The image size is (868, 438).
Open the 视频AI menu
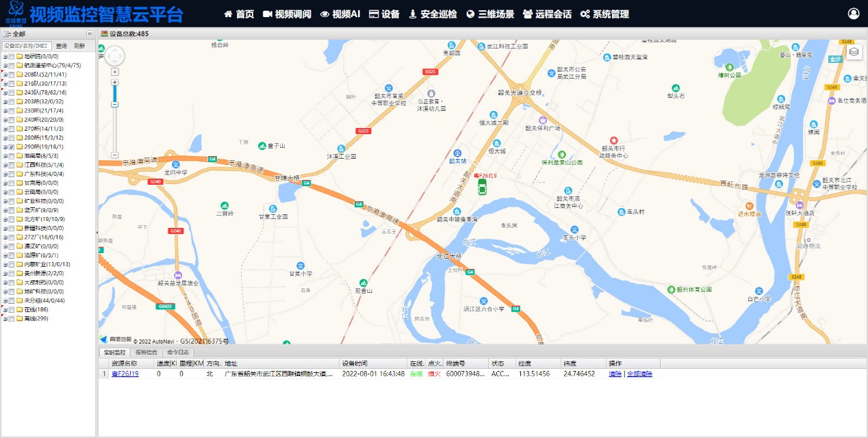(340, 14)
